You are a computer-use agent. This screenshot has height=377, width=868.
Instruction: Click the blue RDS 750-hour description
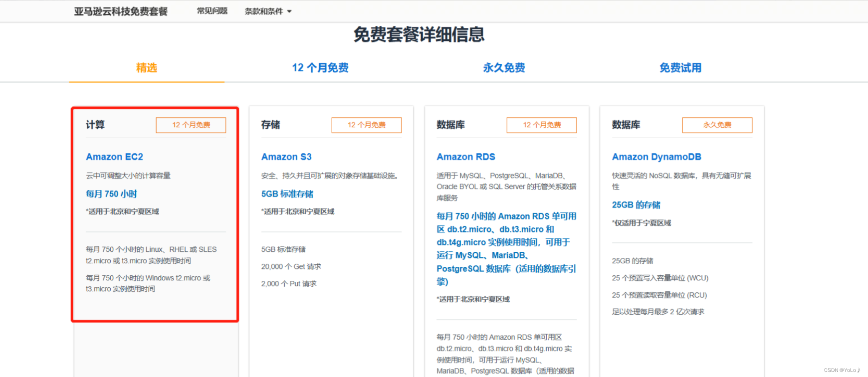coord(506,249)
